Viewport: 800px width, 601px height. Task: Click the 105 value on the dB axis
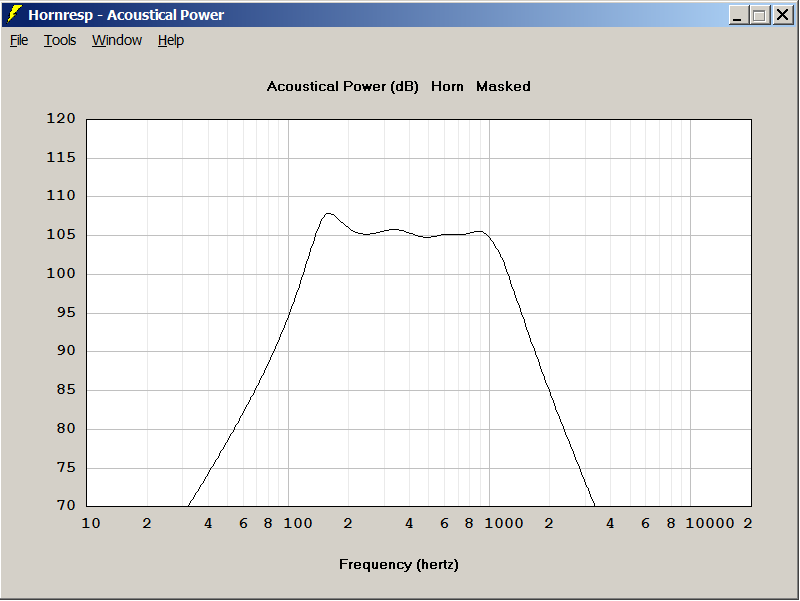pos(61,235)
